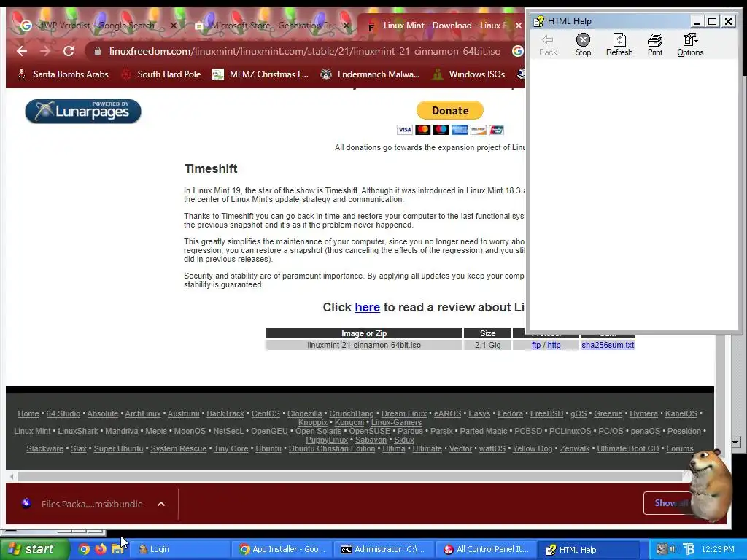The width and height of the screenshot is (747, 560).
Task: Close the Linux Mint Download tab
Action: [x=519, y=26]
